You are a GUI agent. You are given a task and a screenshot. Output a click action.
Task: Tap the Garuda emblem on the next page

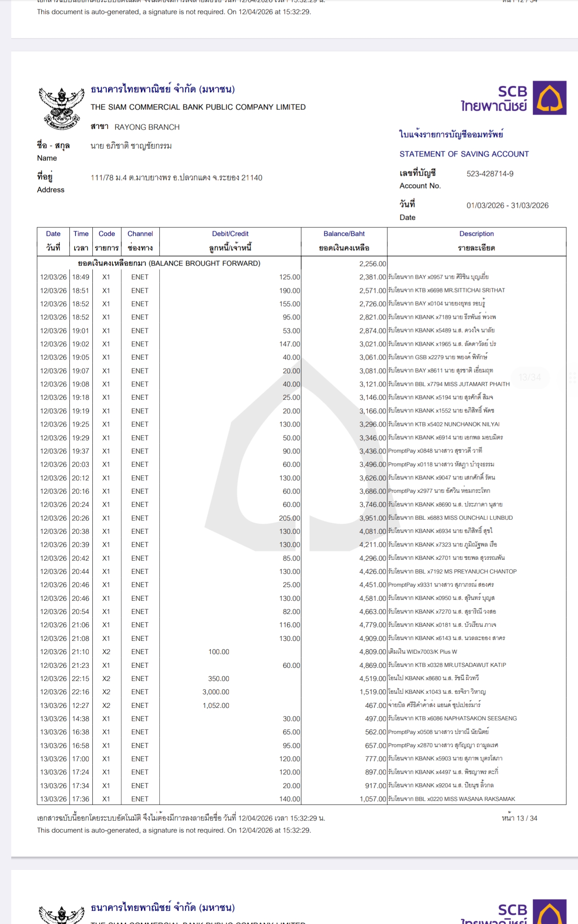click(x=61, y=914)
